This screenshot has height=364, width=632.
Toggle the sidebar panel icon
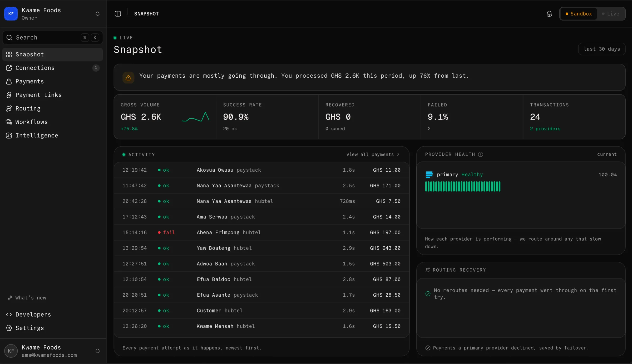tap(118, 14)
